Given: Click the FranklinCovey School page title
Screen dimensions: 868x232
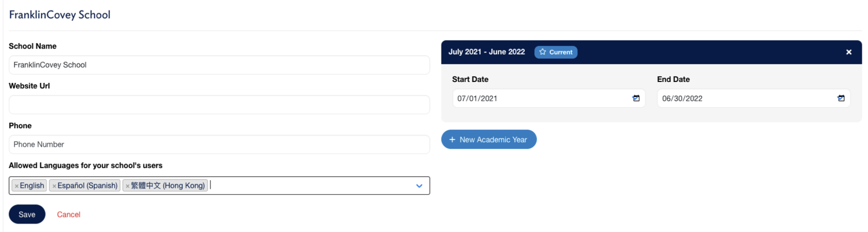Looking at the screenshot, I should 60,15.
